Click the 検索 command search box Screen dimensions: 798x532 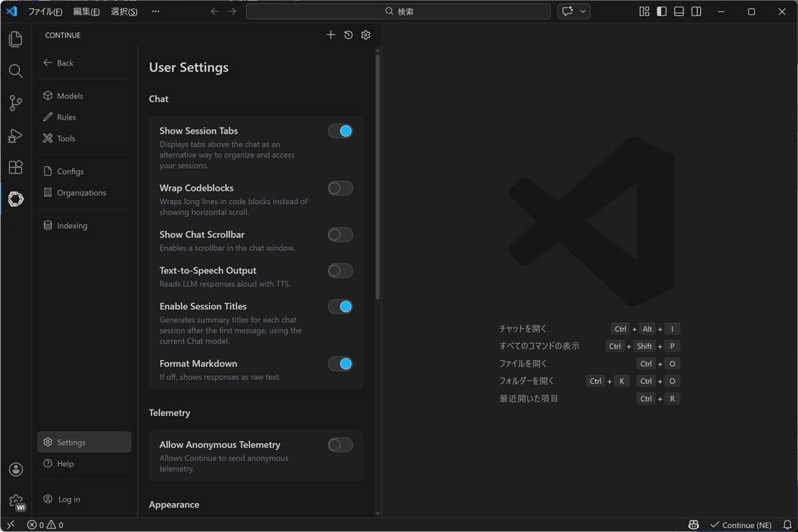(398, 11)
